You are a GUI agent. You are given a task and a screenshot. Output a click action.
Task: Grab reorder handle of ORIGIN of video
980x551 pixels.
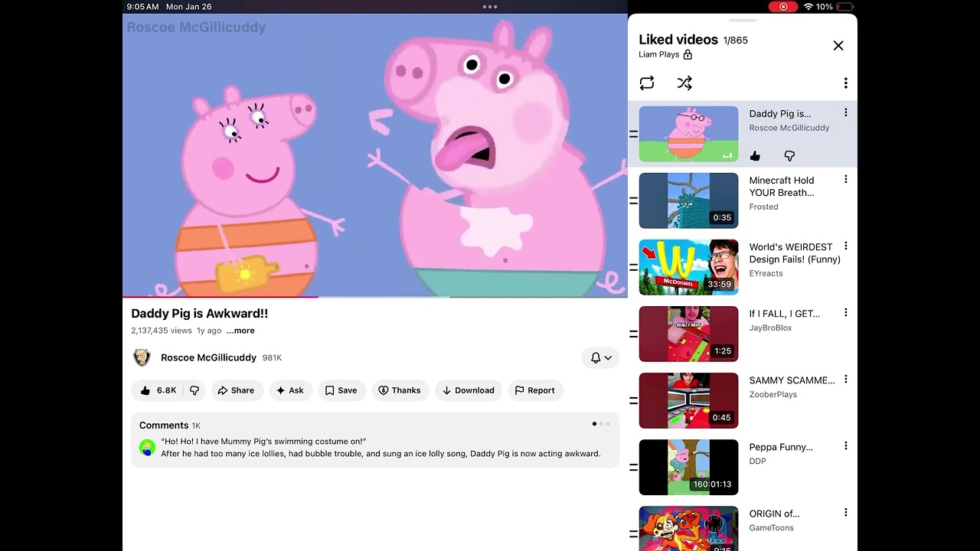pyautogui.click(x=633, y=533)
